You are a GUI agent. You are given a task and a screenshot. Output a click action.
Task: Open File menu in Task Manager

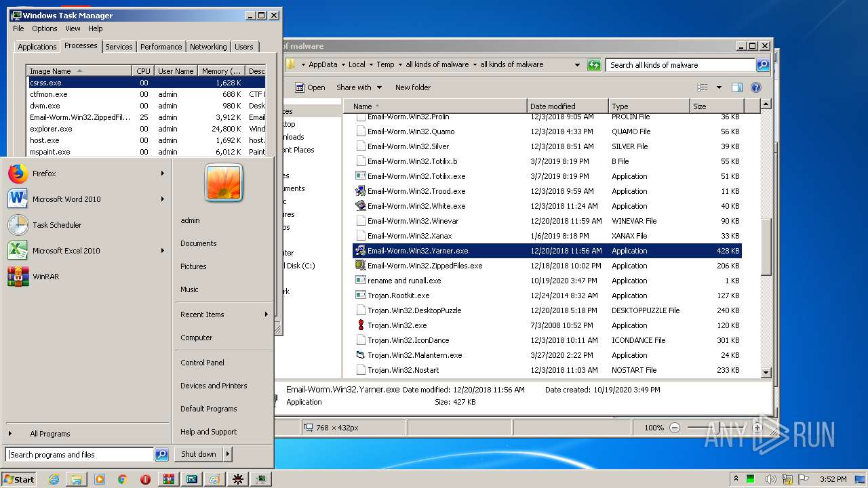pos(18,28)
